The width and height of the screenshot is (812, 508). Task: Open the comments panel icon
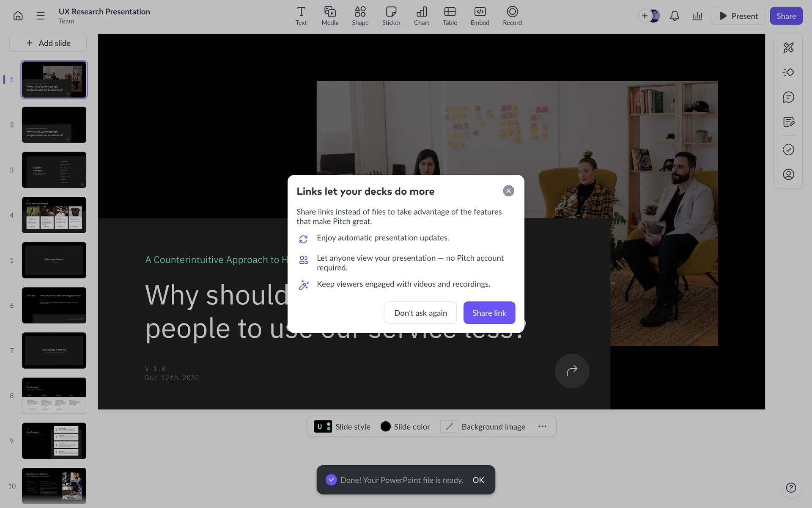point(788,97)
